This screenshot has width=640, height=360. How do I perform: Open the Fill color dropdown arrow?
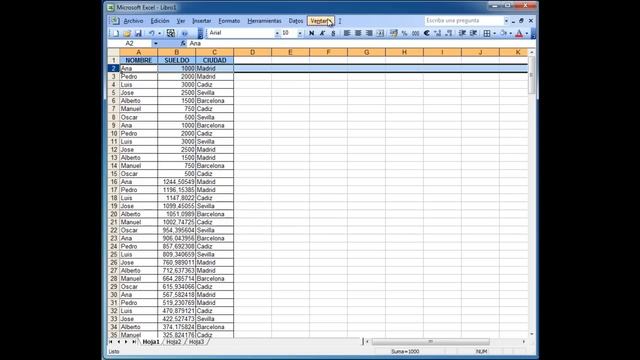[511, 33]
